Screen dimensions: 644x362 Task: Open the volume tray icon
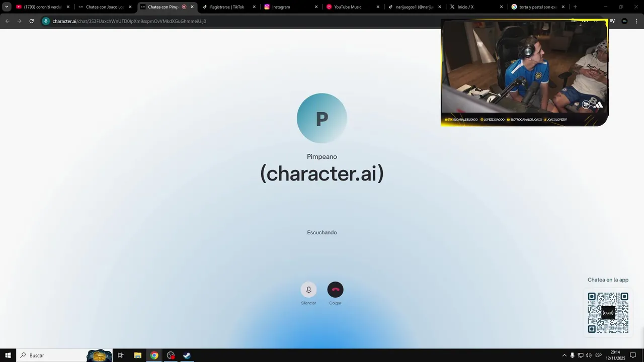click(x=589, y=355)
